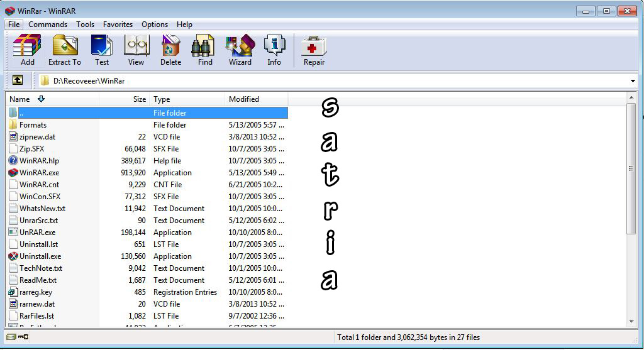
Task: Click the View file toolbar icon
Action: point(136,45)
